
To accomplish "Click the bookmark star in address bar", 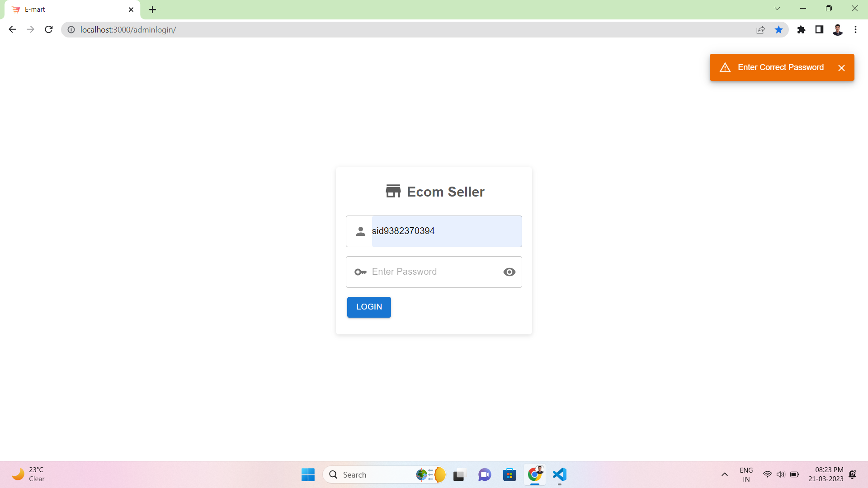I will click(x=778, y=29).
